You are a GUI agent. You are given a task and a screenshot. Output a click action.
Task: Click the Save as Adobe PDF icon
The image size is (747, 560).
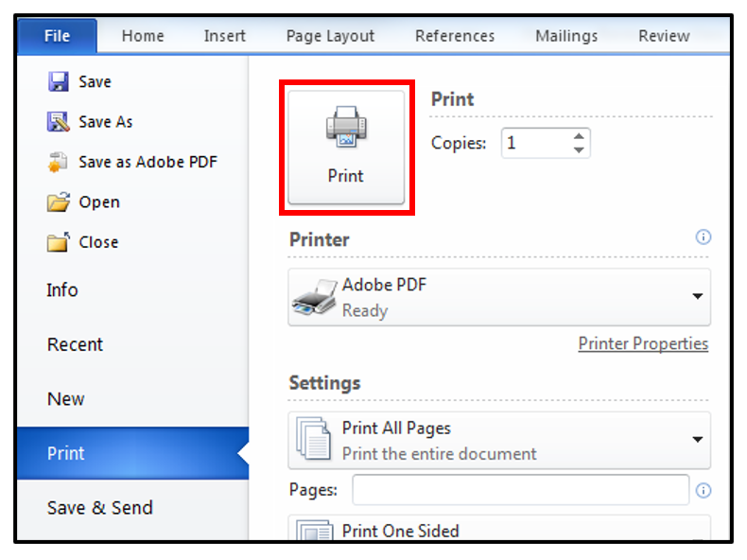point(58,162)
